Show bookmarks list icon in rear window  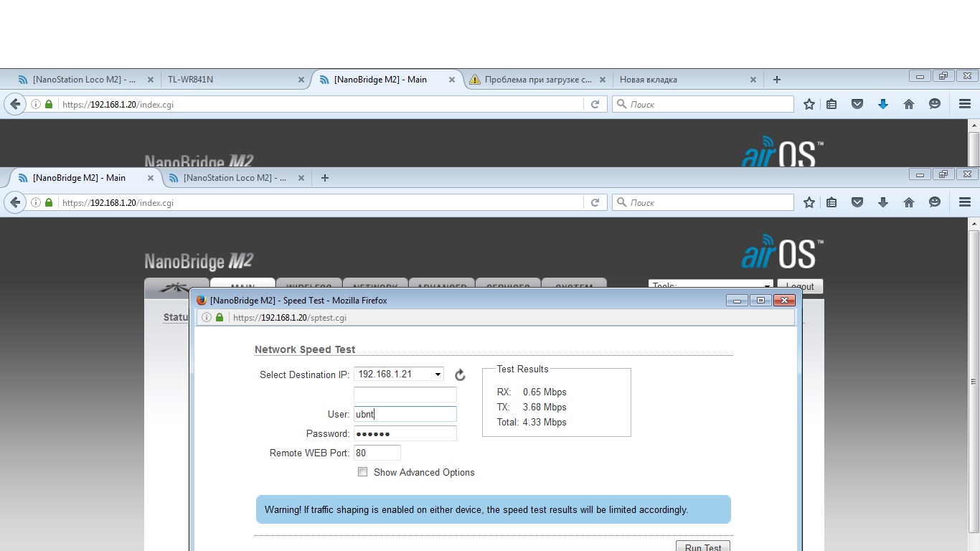click(831, 104)
